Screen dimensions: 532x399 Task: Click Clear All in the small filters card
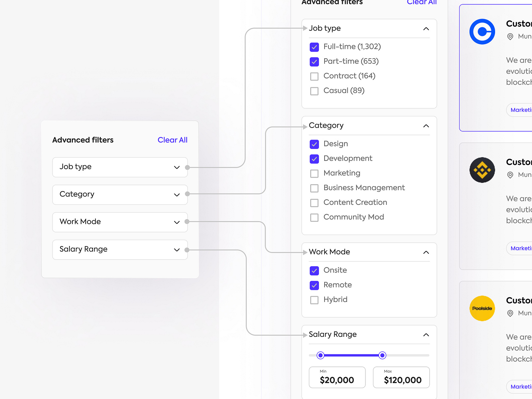pos(172,140)
